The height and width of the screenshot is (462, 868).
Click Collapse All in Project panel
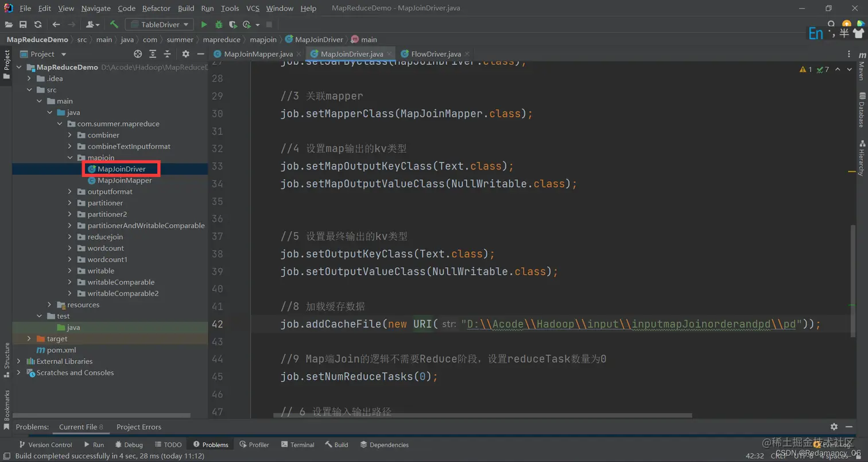pos(168,54)
